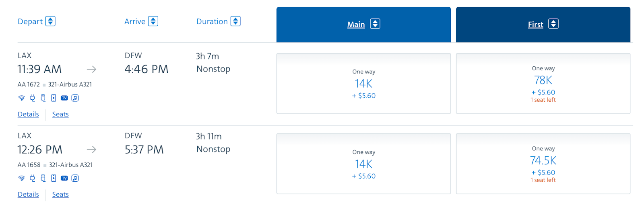Click the TV icon for flight AA 1672
This screenshot has width=644, height=203.
(64, 98)
